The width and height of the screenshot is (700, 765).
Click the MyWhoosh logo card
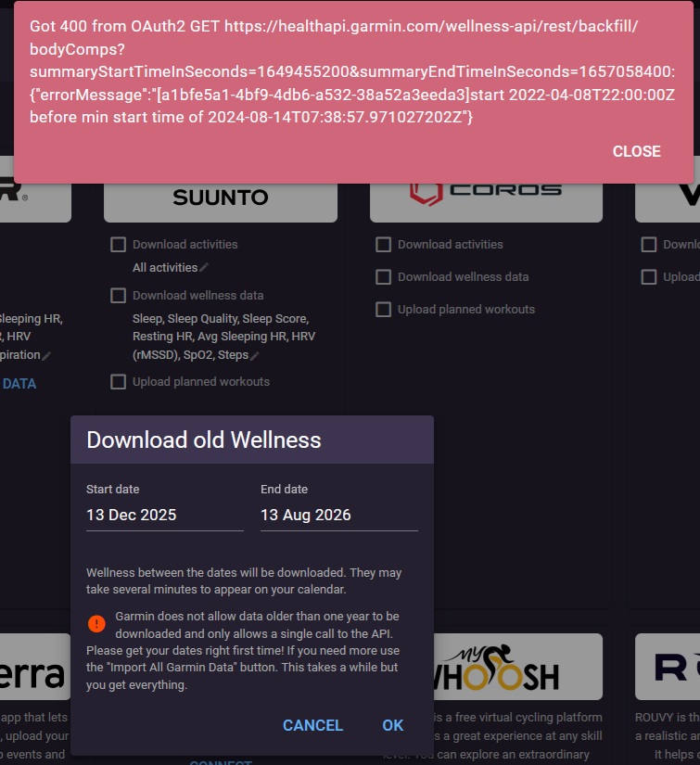point(518,667)
